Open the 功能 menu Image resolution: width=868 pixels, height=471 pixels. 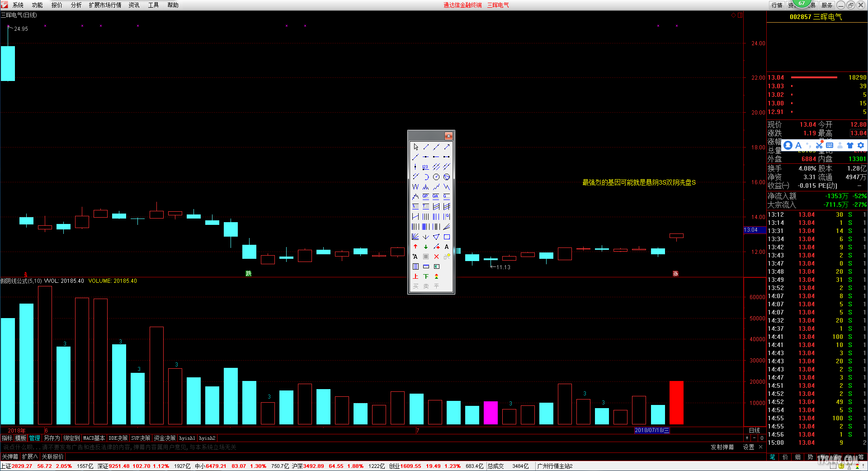coord(37,5)
